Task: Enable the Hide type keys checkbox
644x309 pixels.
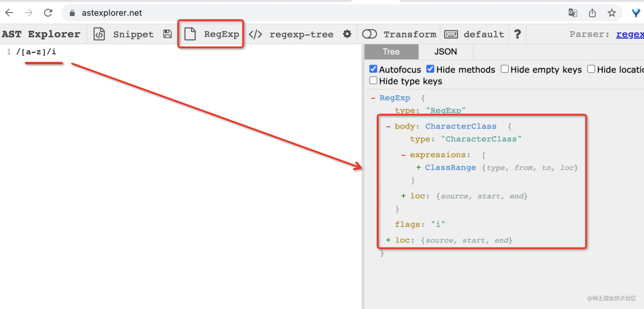Action: (x=373, y=81)
